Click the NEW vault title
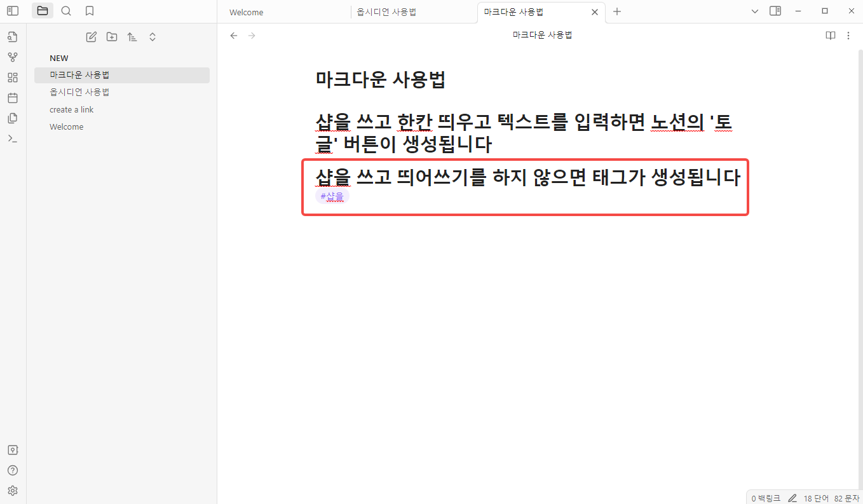The height and width of the screenshot is (504, 863). pyautogui.click(x=59, y=58)
